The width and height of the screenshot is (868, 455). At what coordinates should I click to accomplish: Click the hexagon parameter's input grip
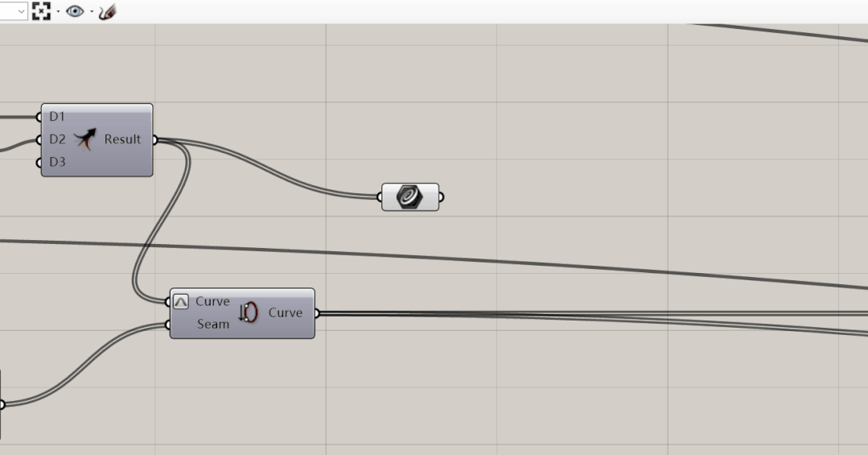coord(380,196)
